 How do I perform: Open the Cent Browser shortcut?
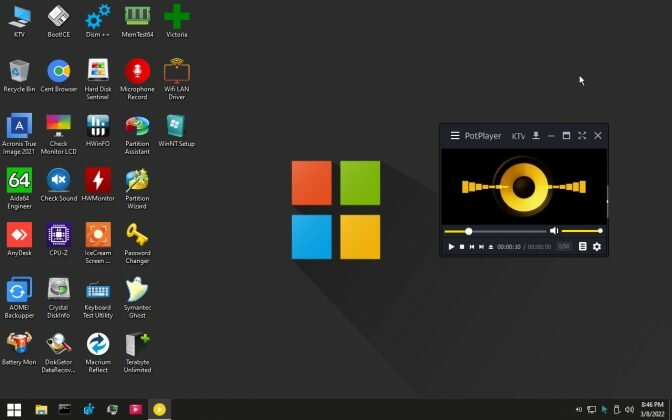pyautogui.click(x=59, y=76)
